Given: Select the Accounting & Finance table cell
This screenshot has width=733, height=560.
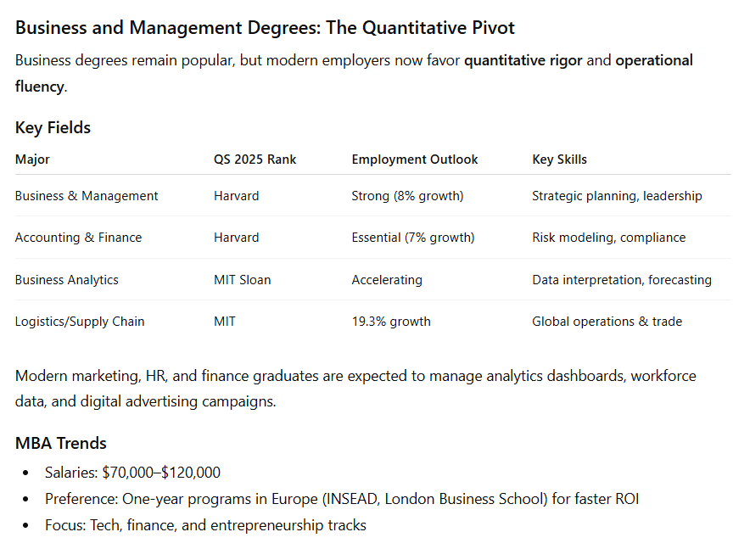Looking at the screenshot, I should [x=78, y=237].
